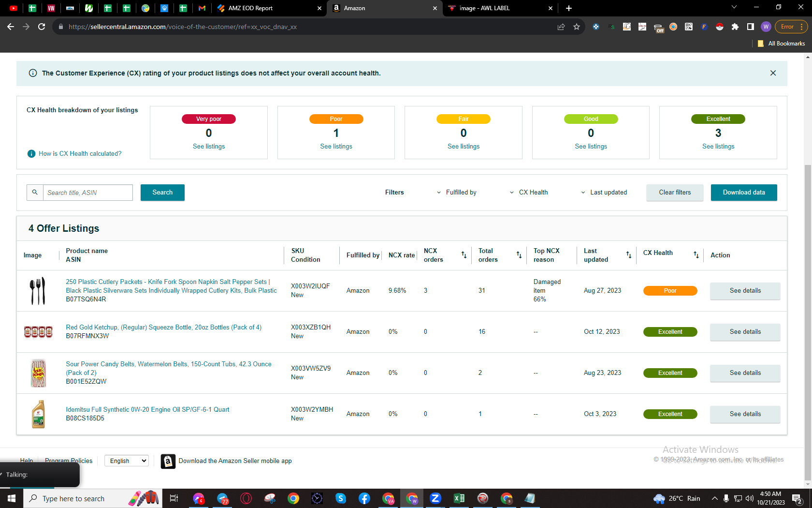Switch to the image - AWL LABEL tab

(499, 8)
